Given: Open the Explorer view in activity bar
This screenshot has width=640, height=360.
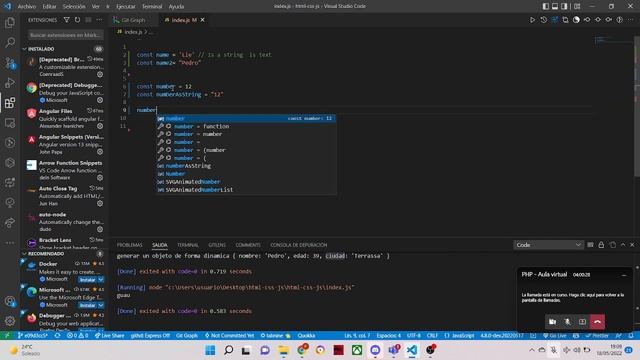Looking at the screenshot, I should coord(10,22).
